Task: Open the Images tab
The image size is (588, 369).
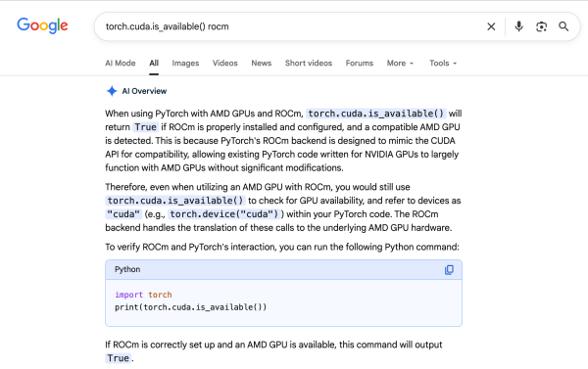Action: point(185,63)
